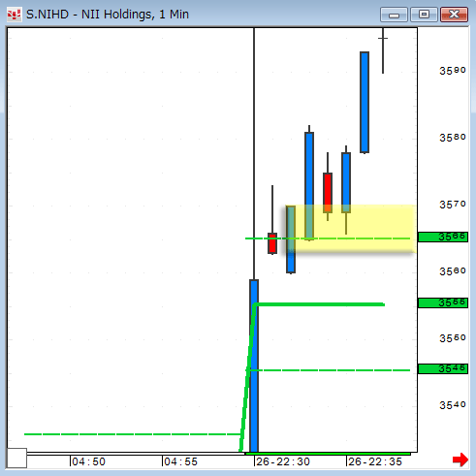
Task: Click the 04:50 time axis label
Action: pos(88,461)
